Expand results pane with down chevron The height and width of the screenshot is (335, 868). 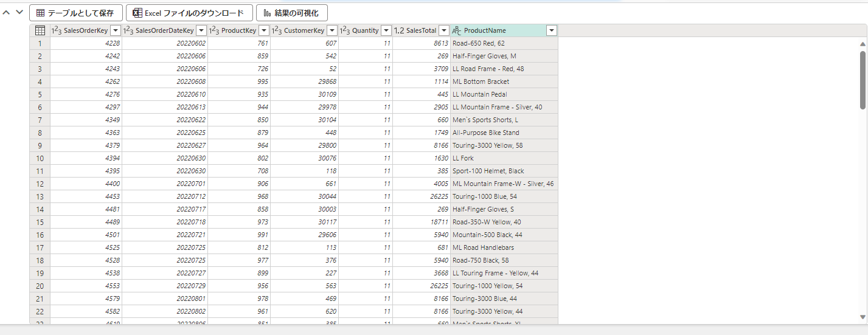click(x=19, y=12)
